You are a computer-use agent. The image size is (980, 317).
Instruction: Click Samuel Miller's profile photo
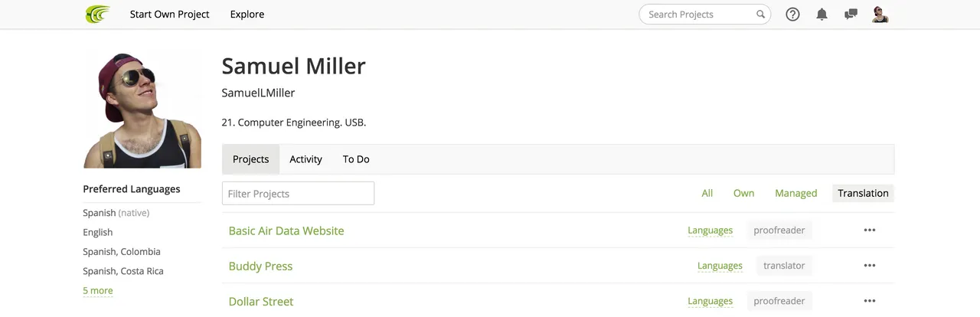click(142, 110)
